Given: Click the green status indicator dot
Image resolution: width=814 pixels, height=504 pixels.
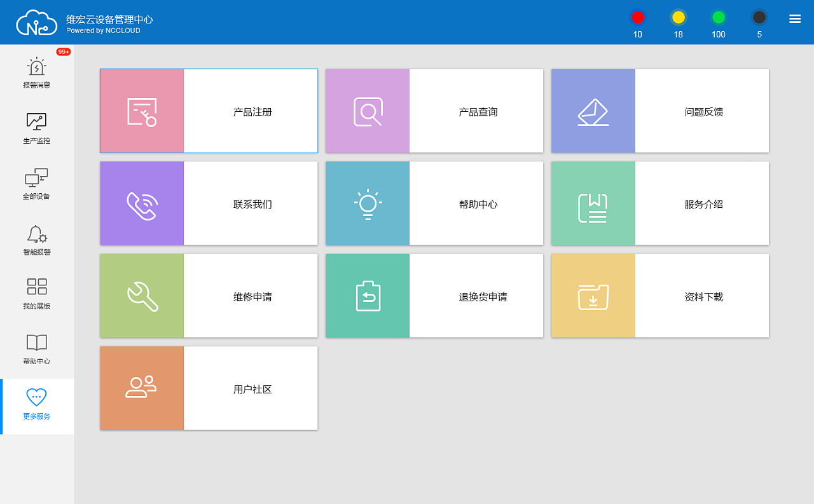Looking at the screenshot, I should click(x=719, y=17).
